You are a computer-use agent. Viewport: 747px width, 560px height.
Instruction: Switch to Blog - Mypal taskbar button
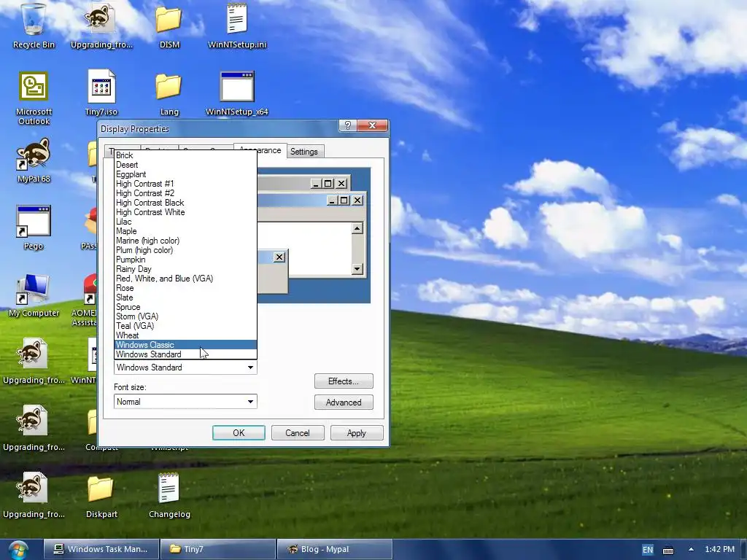(334, 549)
